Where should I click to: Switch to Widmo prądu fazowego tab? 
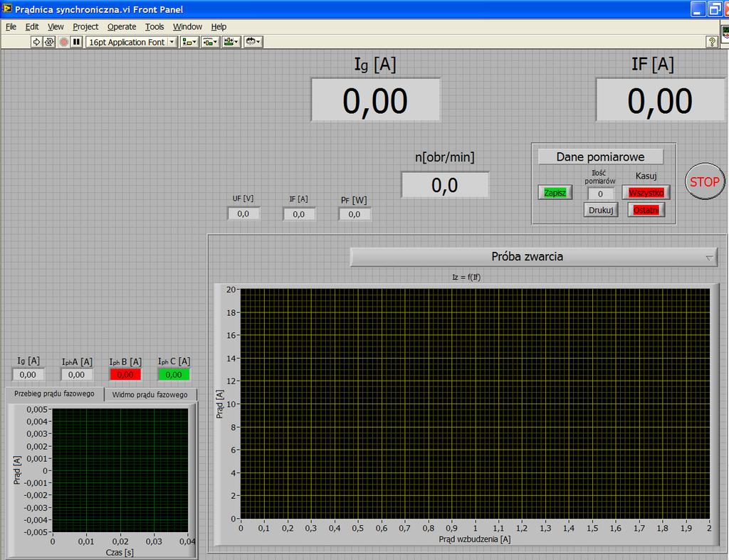coord(150,394)
